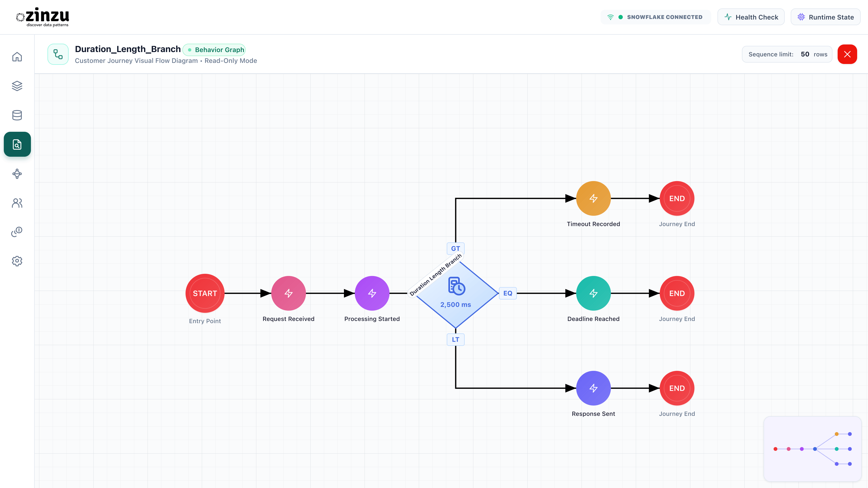Select the Timeout Recorded orange node
Viewport: 868px width, 488px height.
pyautogui.click(x=593, y=198)
